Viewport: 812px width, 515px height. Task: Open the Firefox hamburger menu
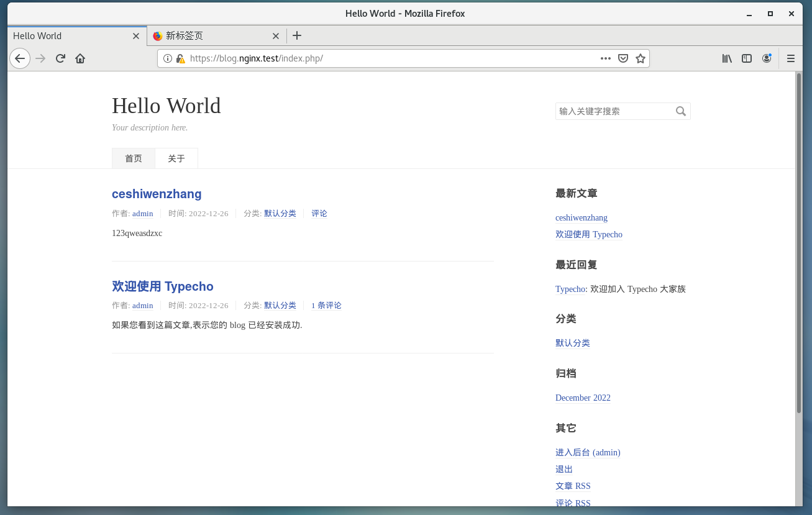[791, 58]
